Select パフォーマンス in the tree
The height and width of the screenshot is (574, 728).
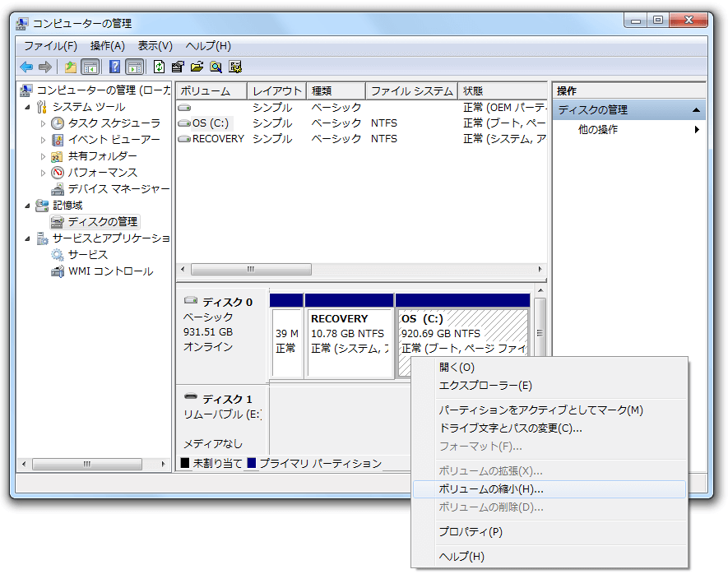click(103, 173)
